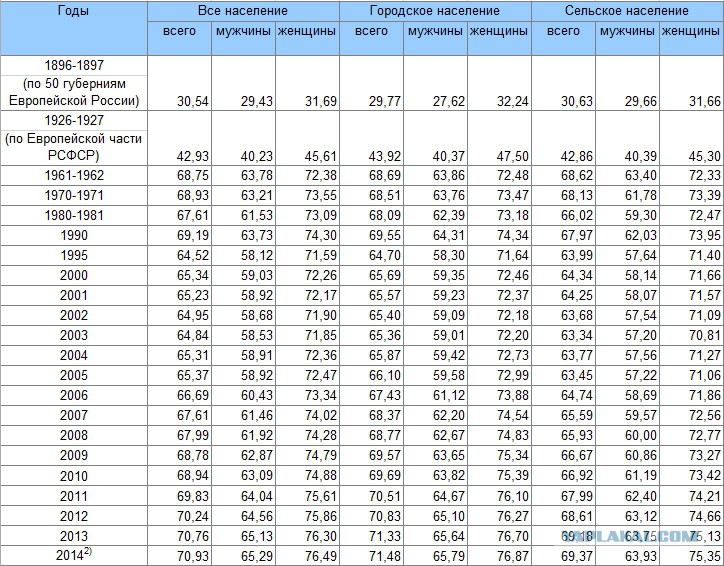
Task: Select the 58,12 cell in 1995 row
Action: click(x=242, y=253)
